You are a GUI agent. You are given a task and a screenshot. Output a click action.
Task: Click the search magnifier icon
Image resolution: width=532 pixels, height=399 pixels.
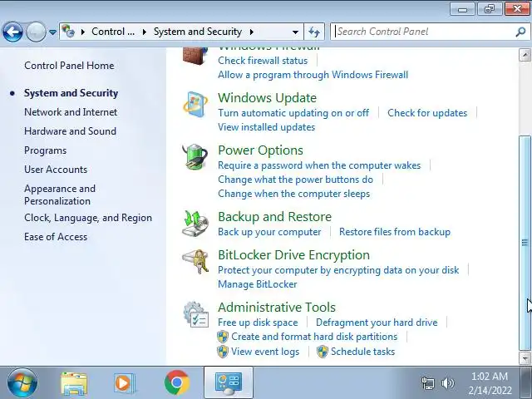click(x=520, y=32)
